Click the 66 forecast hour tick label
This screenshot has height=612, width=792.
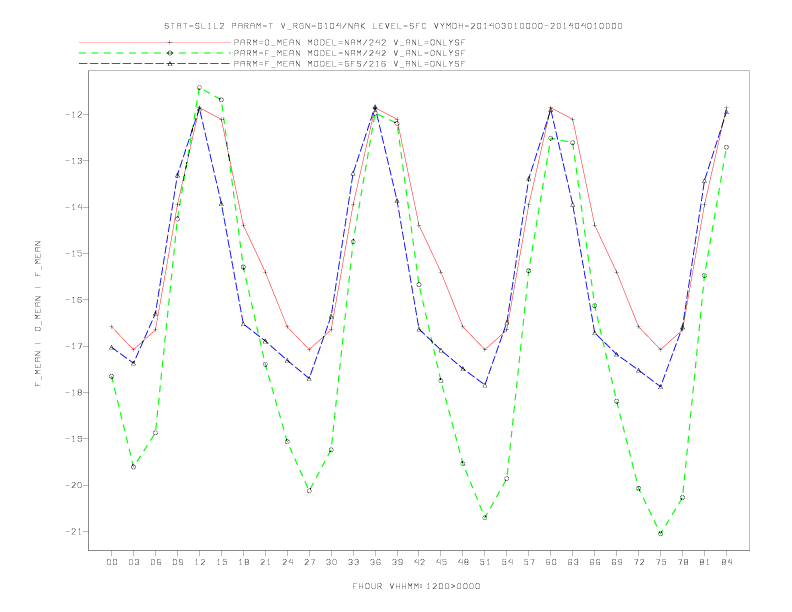coord(595,562)
